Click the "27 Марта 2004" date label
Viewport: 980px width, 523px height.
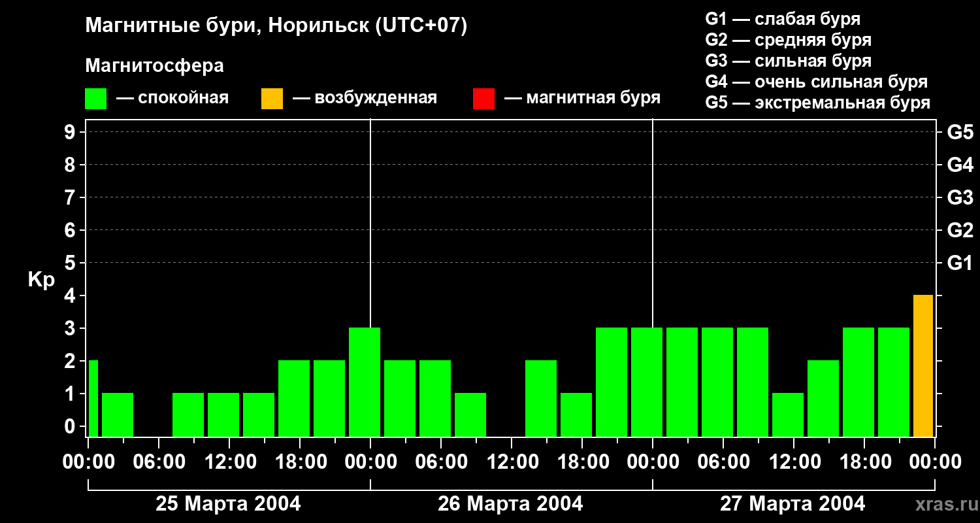[x=792, y=504]
